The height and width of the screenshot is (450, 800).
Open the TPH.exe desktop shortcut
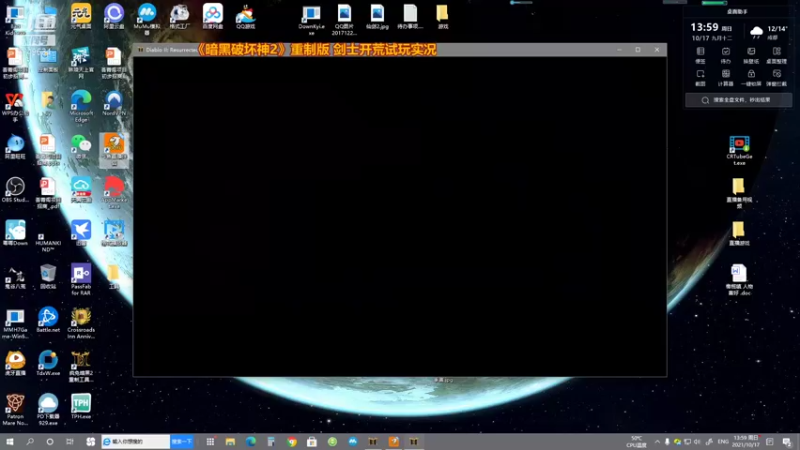pos(81,407)
